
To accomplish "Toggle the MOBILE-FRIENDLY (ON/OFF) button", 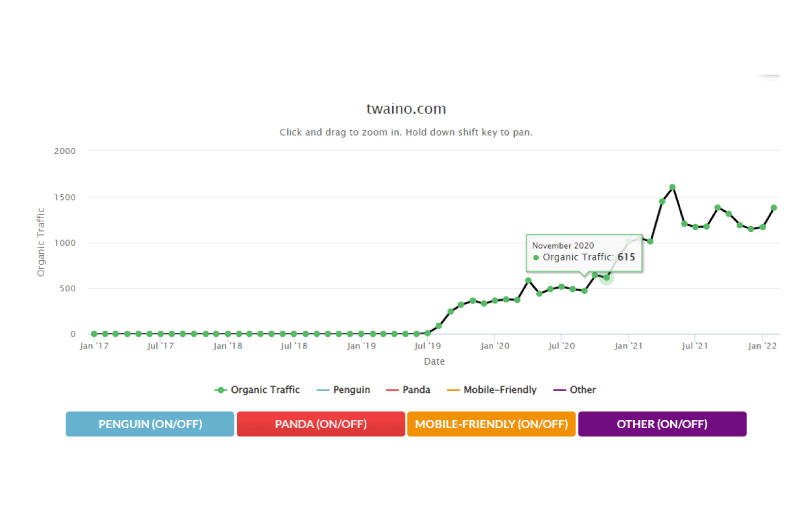I will (x=491, y=424).
